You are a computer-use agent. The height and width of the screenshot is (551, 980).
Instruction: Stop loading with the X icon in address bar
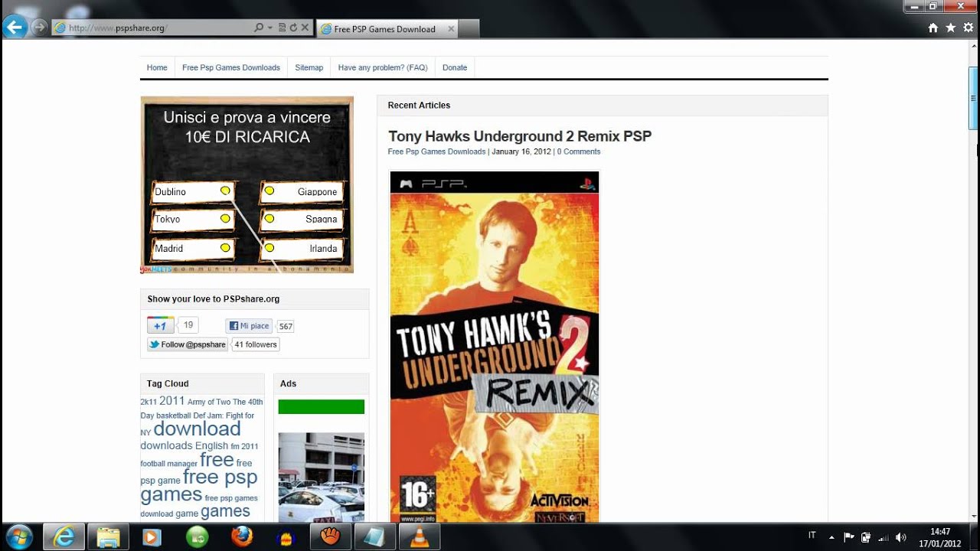(305, 28)
